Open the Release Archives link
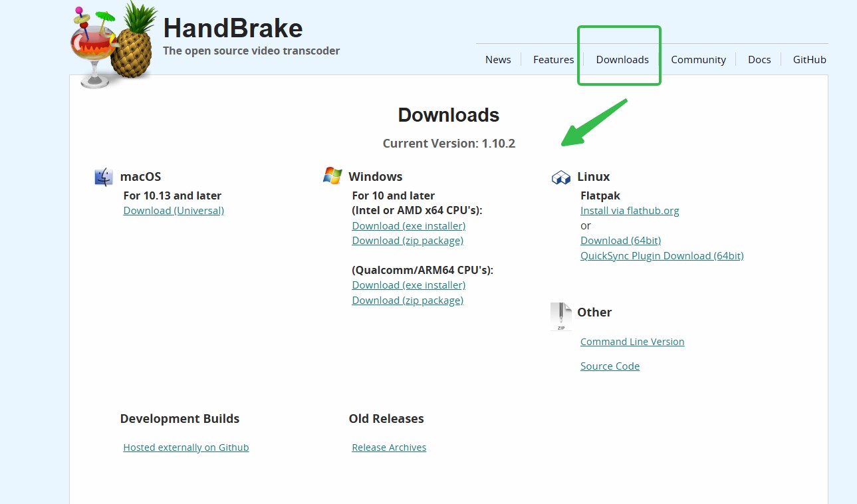The width and height of the screenshot is (857, 504). tap(389, 447)
